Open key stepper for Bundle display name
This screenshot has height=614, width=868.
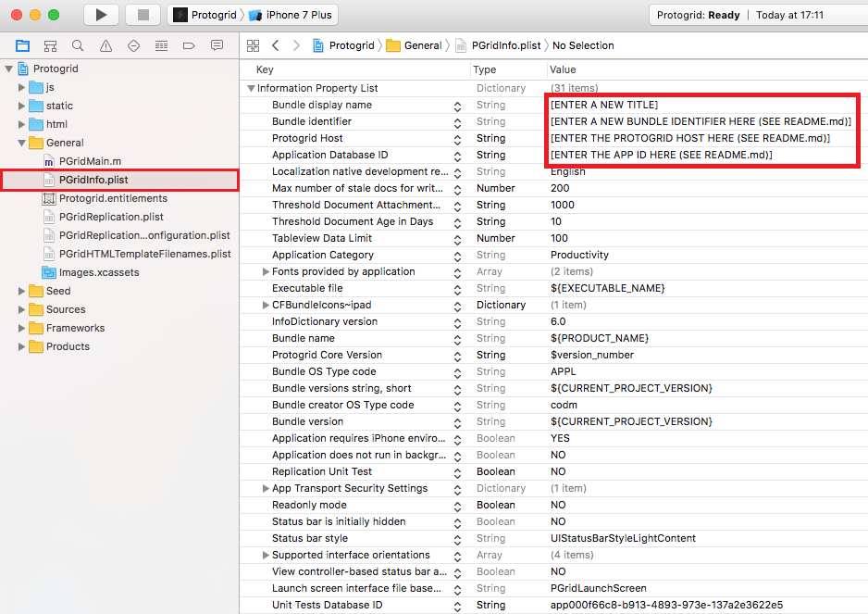457,106
